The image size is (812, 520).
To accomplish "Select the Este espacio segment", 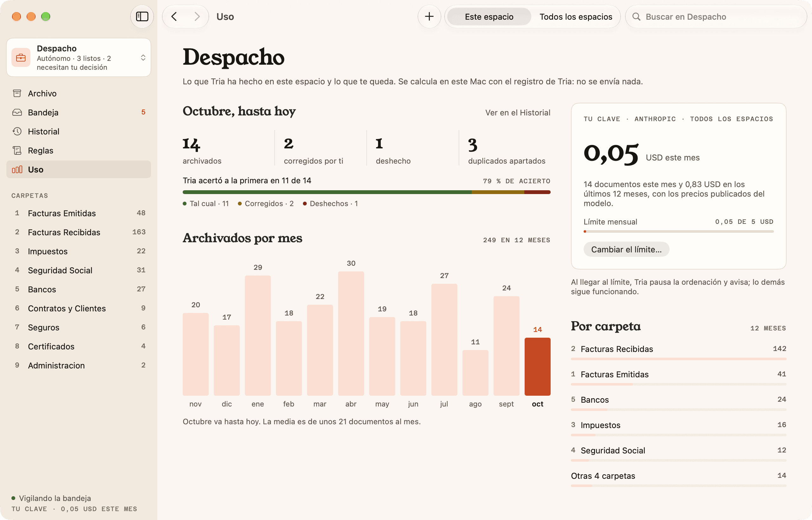I will (489, 16).
